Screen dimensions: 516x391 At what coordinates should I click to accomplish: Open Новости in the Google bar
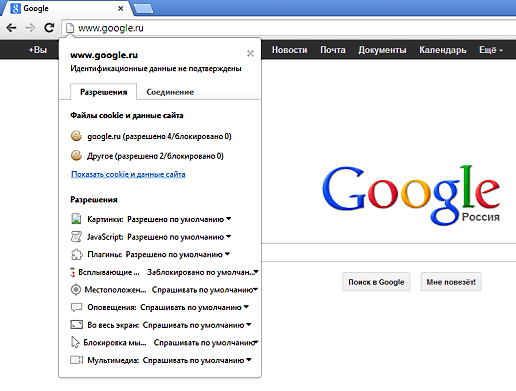click(x=289, y=50)
